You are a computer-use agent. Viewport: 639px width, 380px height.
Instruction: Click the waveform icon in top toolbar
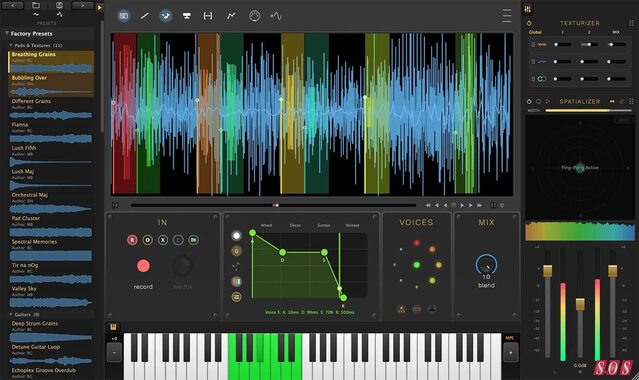pyautogui.click(x=276, y=16)
